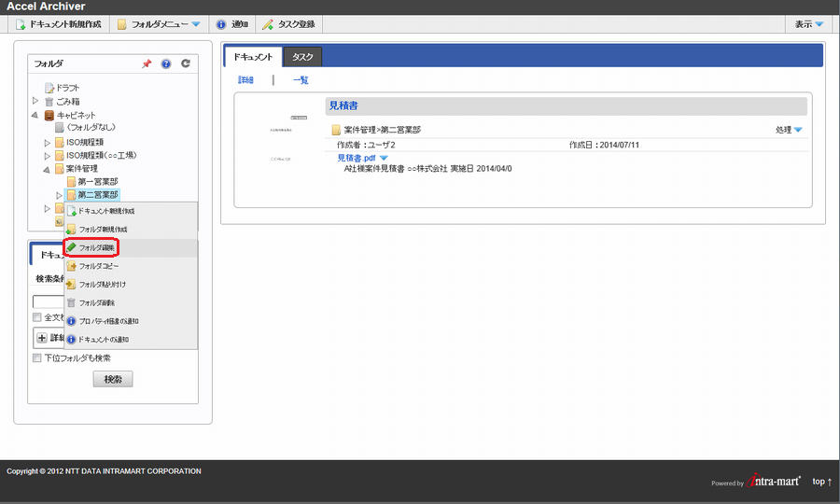
Task: Refresh the folder tree with reload icon
Action: (x=186, y=63)
